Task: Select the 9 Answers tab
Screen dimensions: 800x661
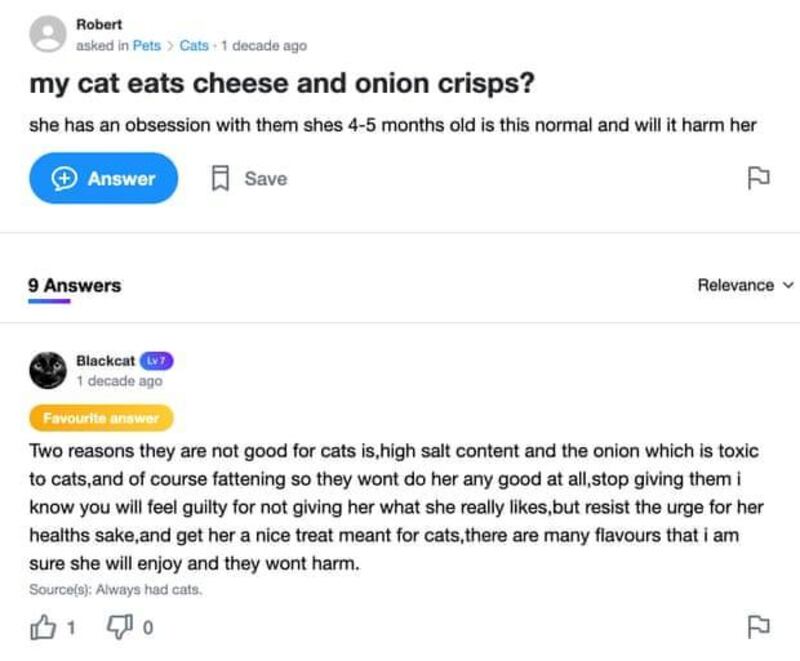Action: click(x=74, y=285)
